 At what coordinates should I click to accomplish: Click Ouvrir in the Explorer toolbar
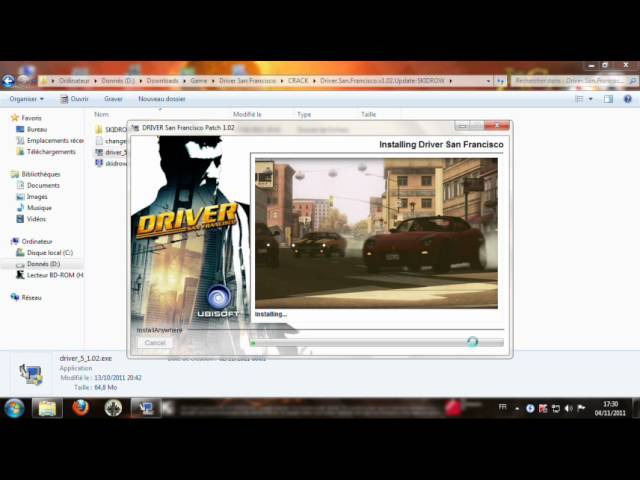(74, 99)
